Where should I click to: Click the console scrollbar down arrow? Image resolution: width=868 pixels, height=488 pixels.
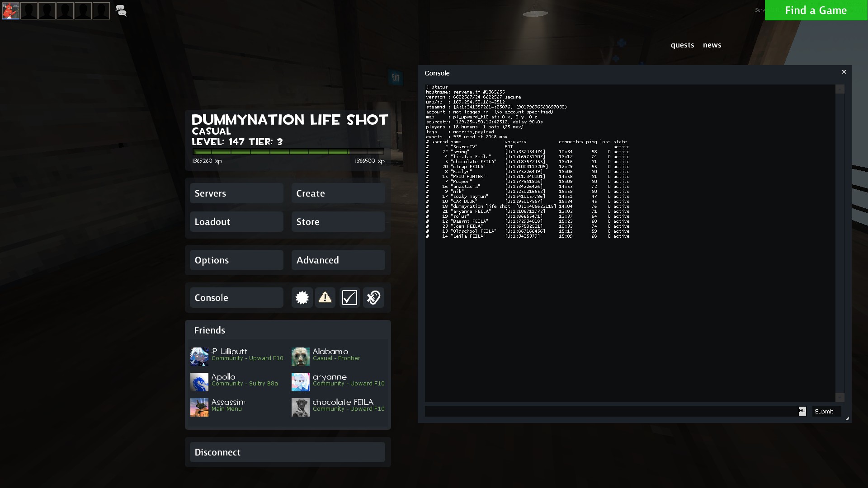click(840, 398)
